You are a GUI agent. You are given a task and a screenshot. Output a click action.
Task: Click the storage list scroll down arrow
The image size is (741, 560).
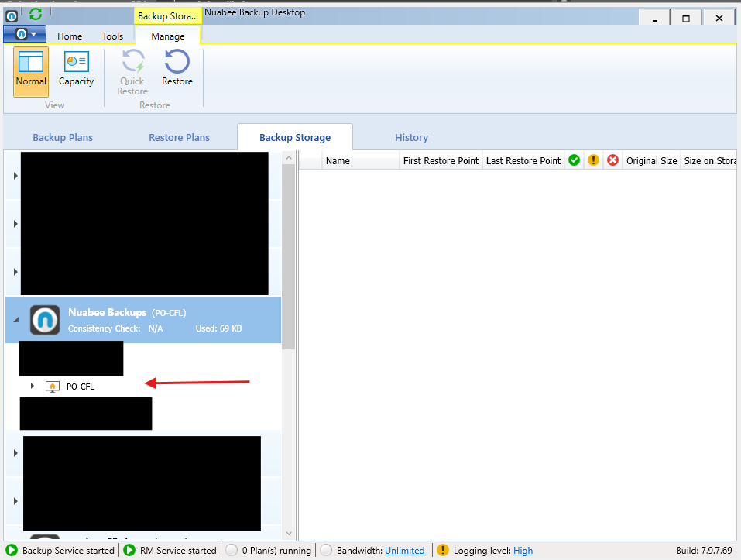click(289, 534)
